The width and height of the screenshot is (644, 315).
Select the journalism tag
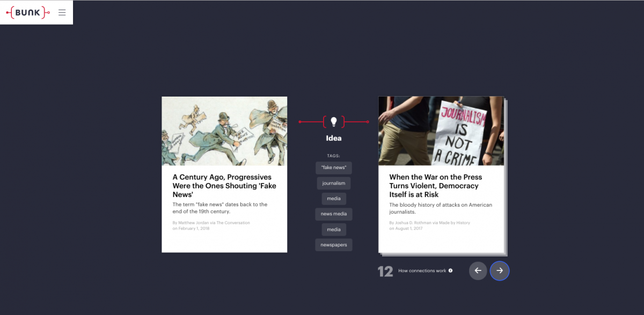[333, 183]
